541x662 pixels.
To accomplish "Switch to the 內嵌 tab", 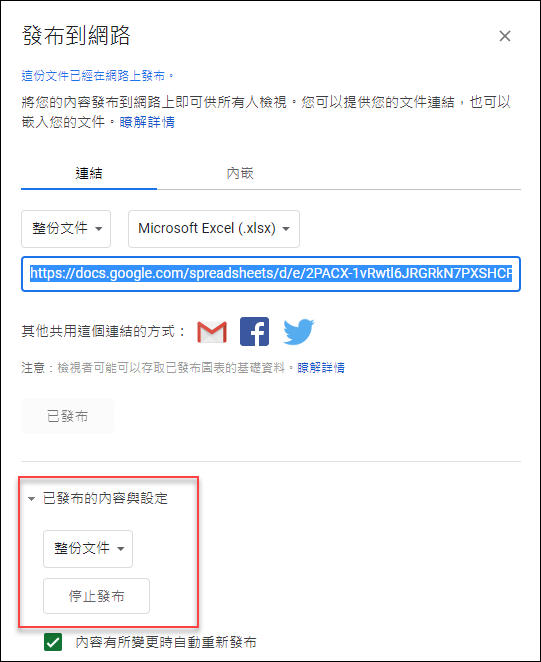I will tap(240, 173).
